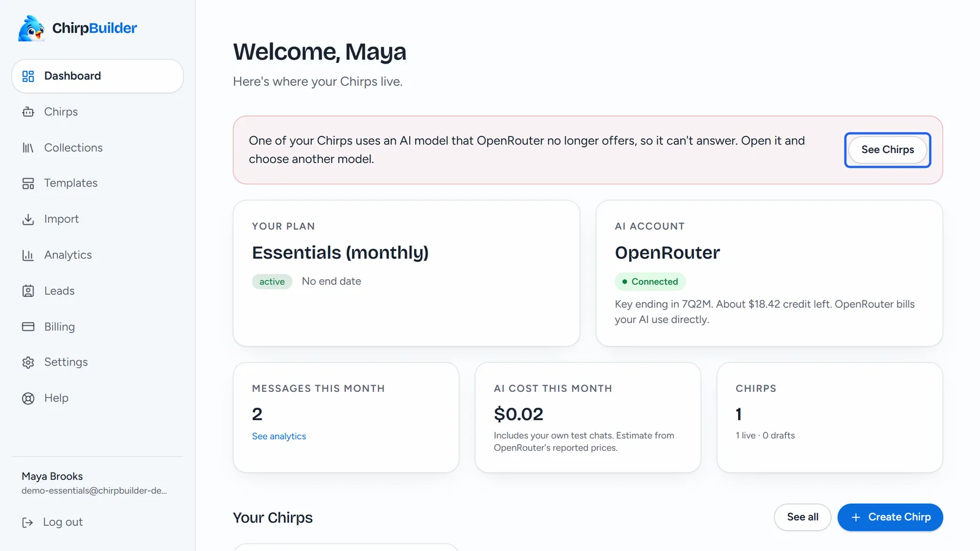Viewport: 980px width, 551px height.
Task: Click the plus icon in Create Chirp
Action: [x=856, y=517]
